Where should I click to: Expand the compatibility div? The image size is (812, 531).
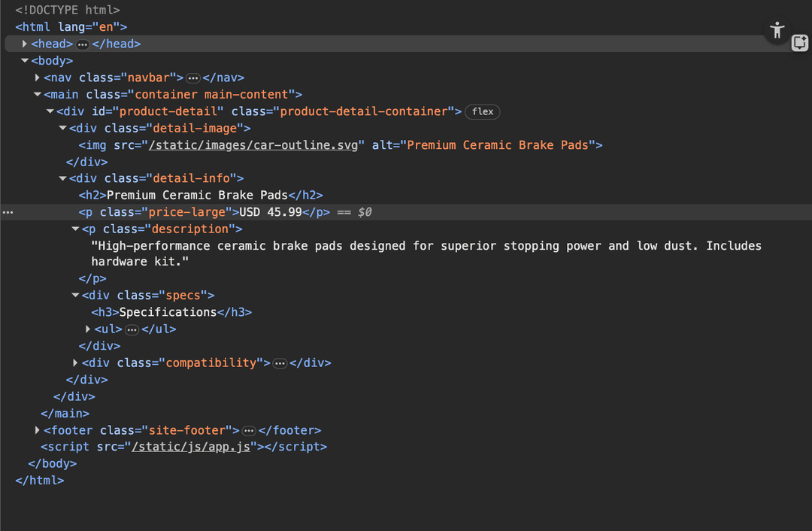[x=75, y=363]
